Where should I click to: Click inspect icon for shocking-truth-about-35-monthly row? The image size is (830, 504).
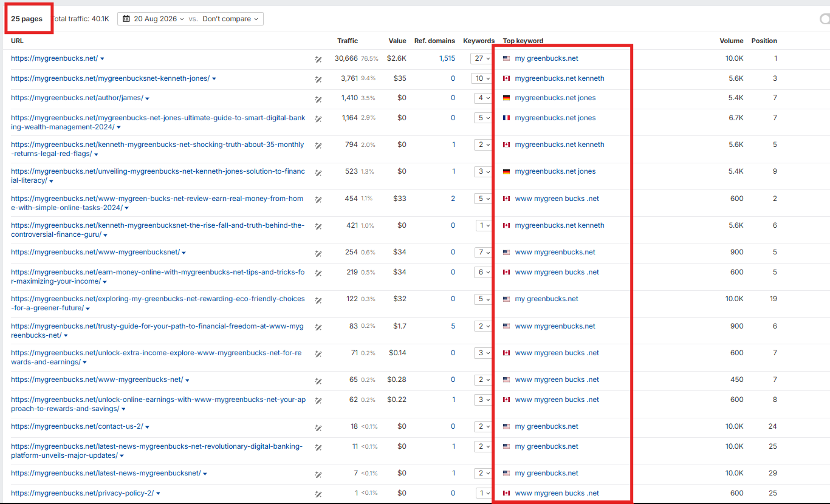tap(318, 145)
